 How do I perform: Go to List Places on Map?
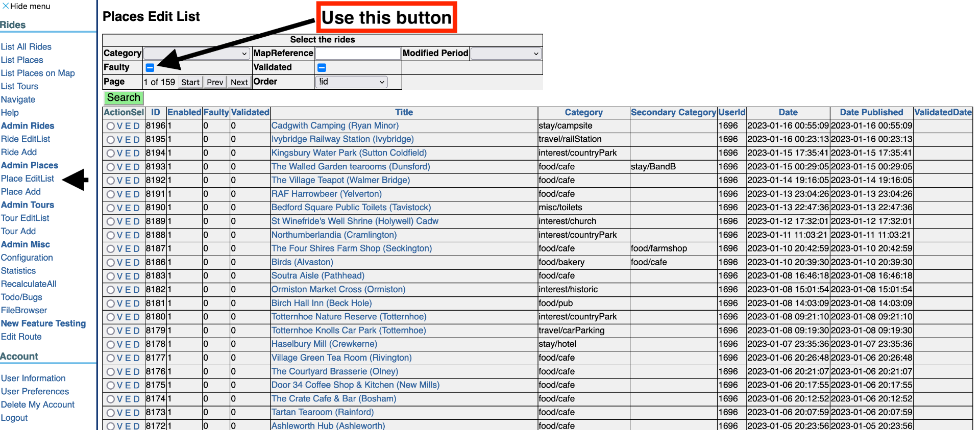[38, 73]
